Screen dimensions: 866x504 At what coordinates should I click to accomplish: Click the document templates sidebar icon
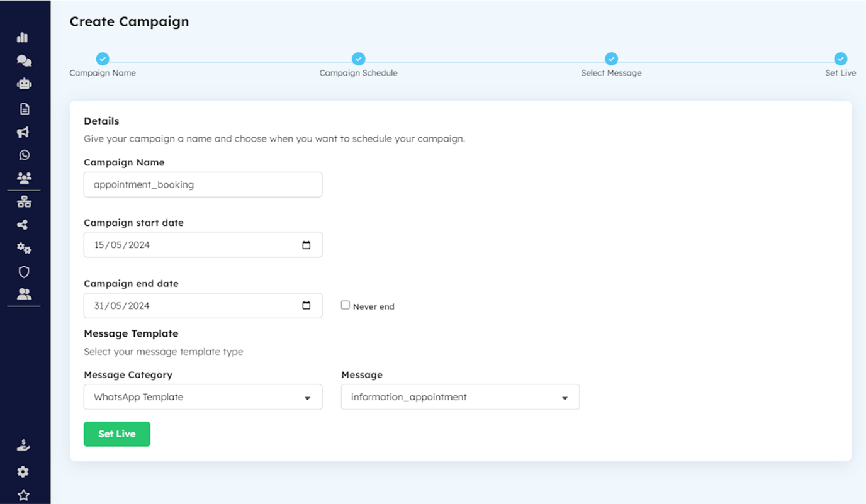tap(23, 108)
